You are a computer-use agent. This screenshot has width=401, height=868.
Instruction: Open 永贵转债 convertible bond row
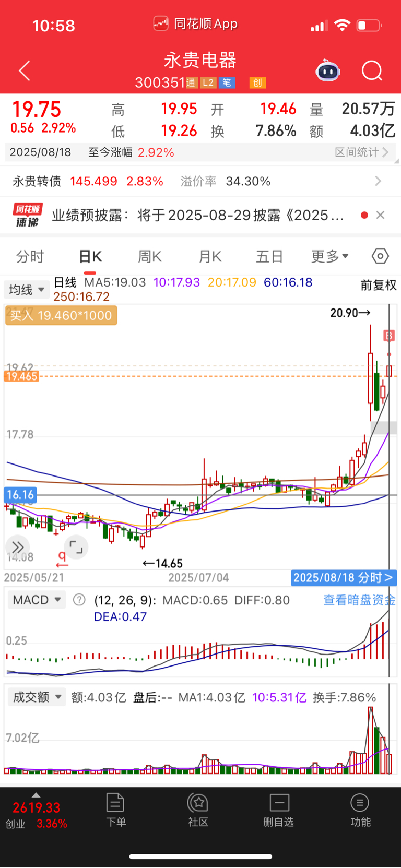point(200,181)
